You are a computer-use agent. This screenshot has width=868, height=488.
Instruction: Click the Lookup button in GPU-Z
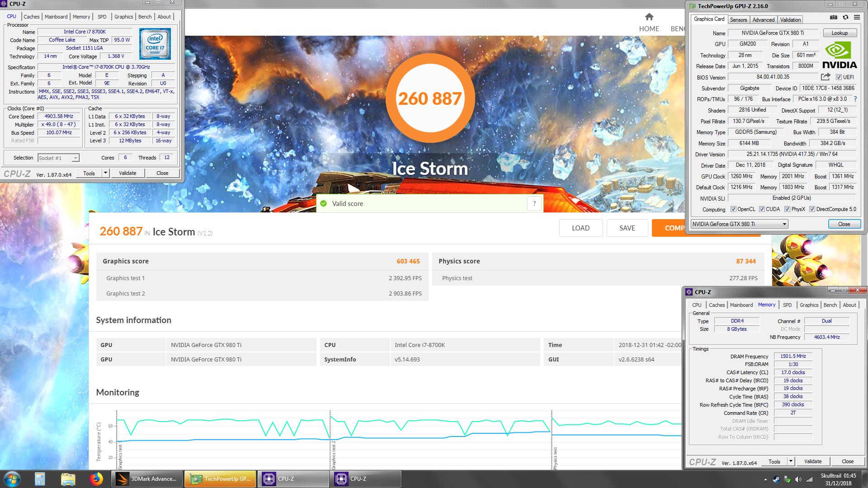840,33
